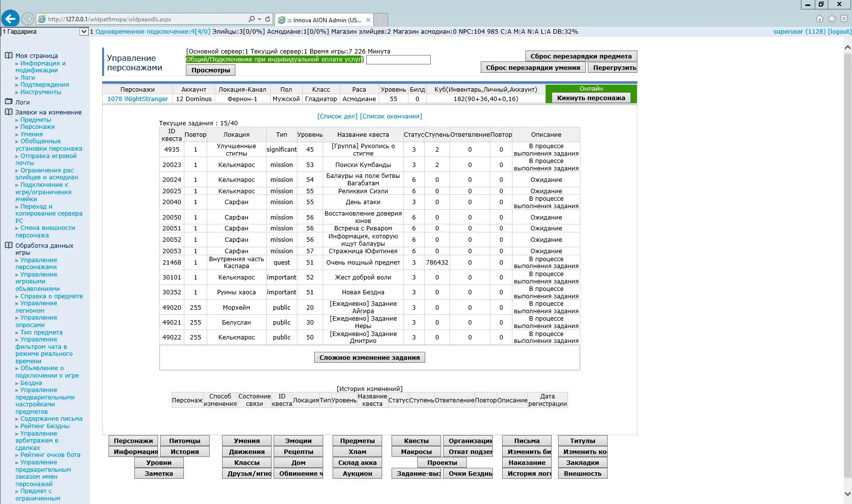Click the icon beside Логи section
The height and width of the screenshot is (504, 852).
click(x=8, y=102)
